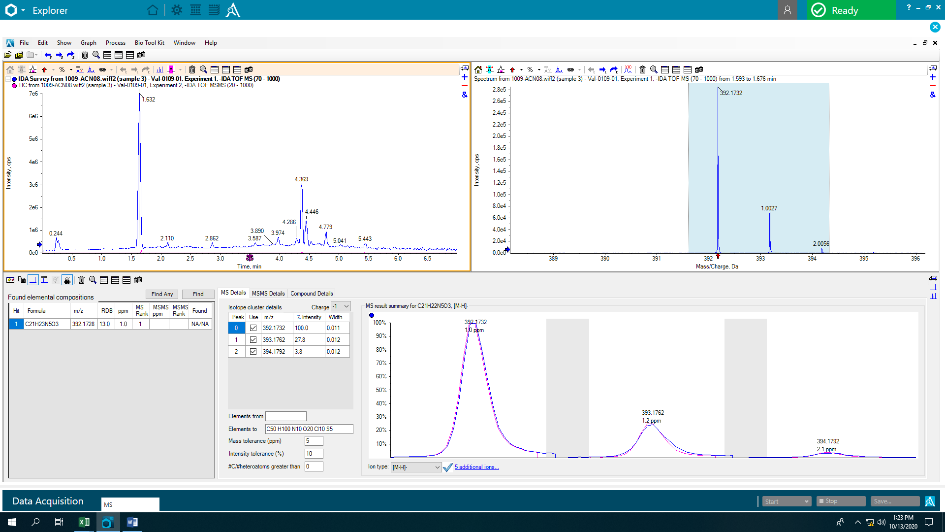
Task: Click the Save button in acquisition bar
Action: coord(894,501)
